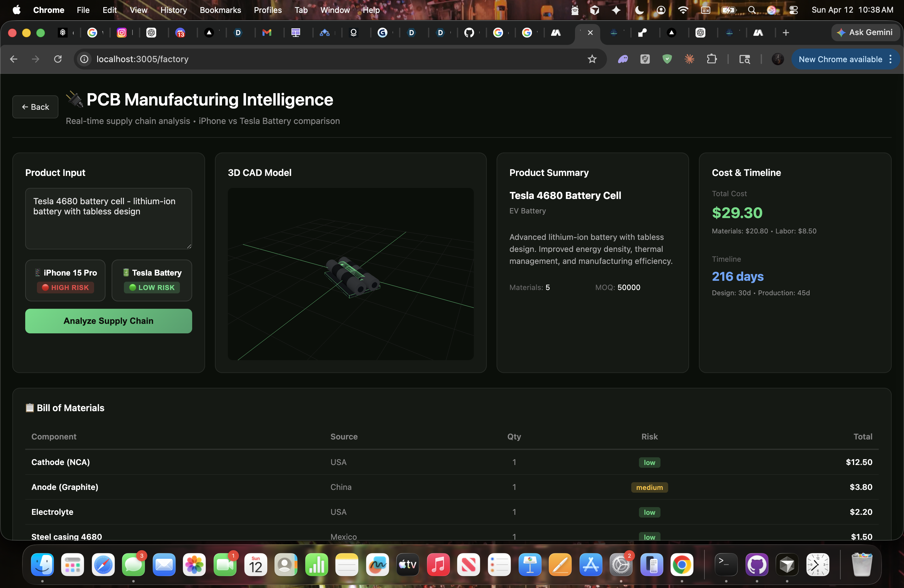Image resolution: width=904 pixels, height=588 pixels.
Task: Open the Profiles menu
Action: click(x=268, y=10)
